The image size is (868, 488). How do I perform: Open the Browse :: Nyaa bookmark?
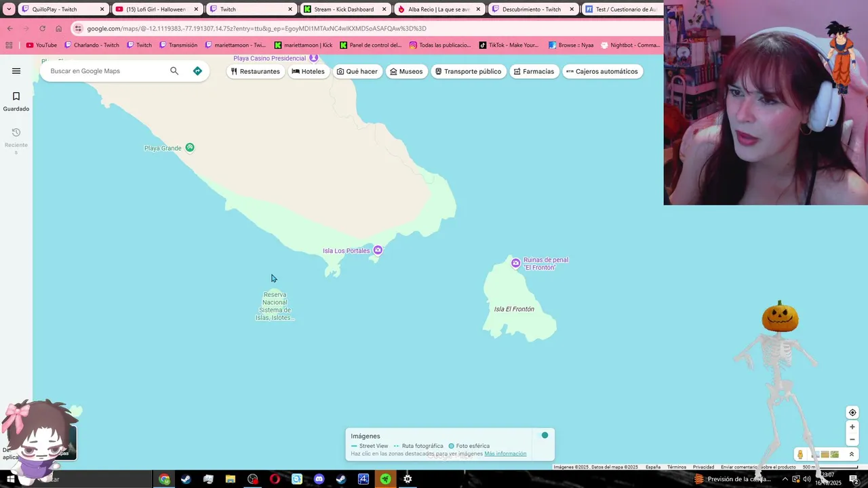click(571, 45)
